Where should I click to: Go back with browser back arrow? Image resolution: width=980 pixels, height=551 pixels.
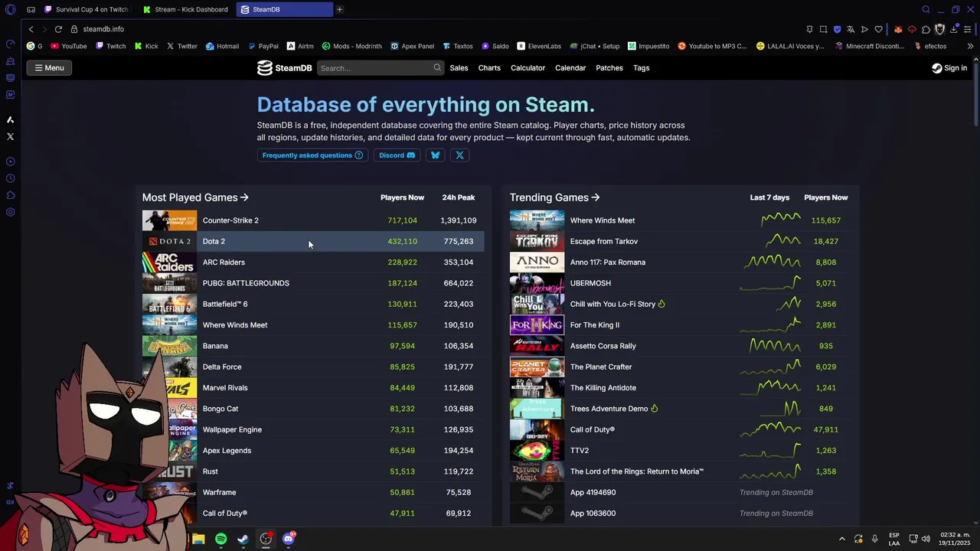[x=31, y=29]
